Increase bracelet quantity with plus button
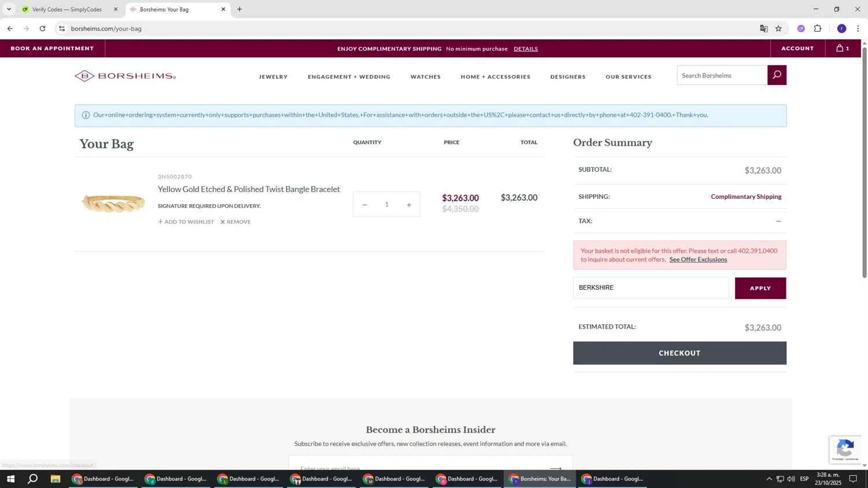Viewport: 868px width, 488px height. coord(409,205)
